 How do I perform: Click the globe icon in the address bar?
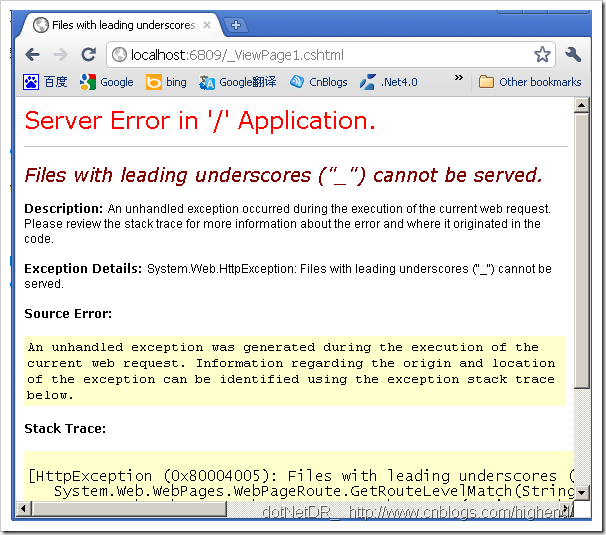click(119, 55)
